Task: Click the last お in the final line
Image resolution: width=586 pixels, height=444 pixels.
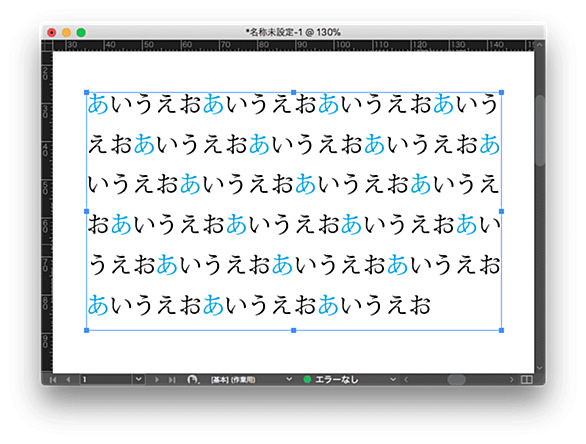Action: pos(420,305)
